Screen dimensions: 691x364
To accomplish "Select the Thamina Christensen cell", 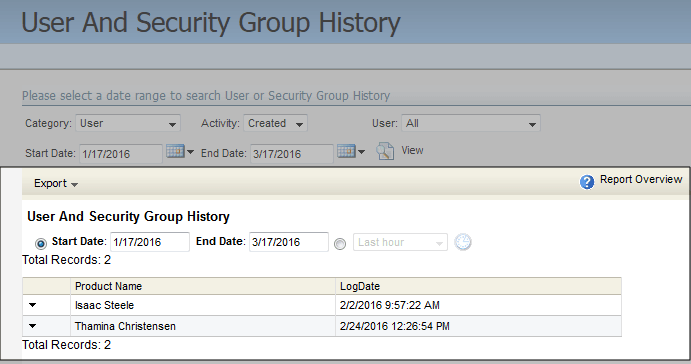I will [203, 326].
